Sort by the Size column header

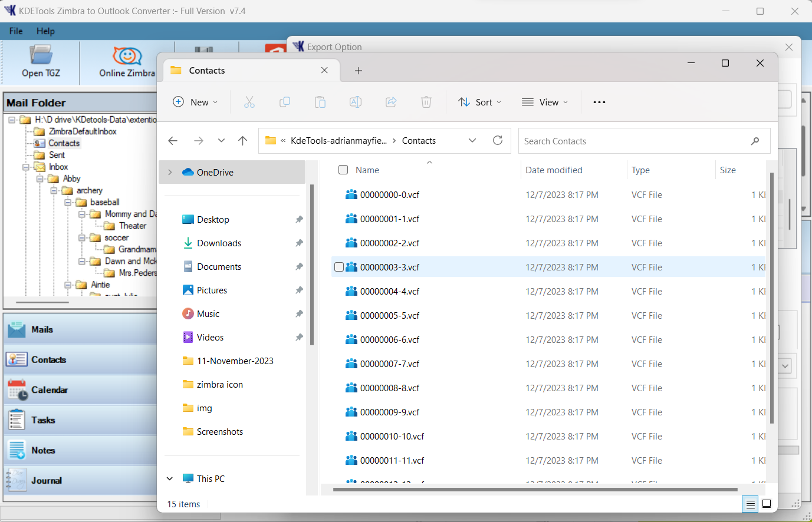pyautogui.click(x=728, y=170)
